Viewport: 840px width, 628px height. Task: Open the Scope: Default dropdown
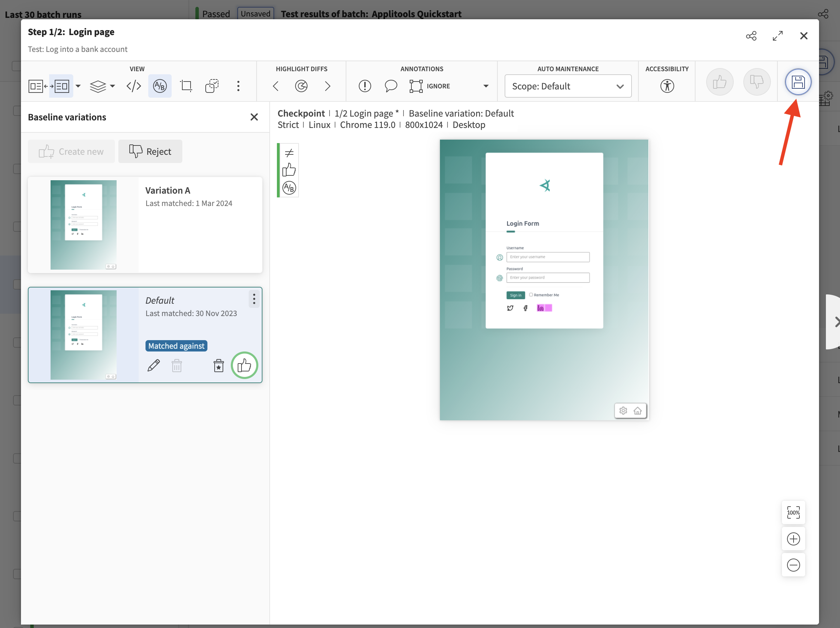pyautogui.click(x=568, y=86)
